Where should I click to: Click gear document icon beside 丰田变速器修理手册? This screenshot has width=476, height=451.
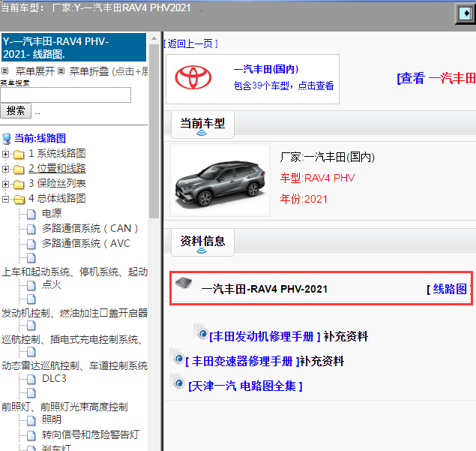pos(177,356)
